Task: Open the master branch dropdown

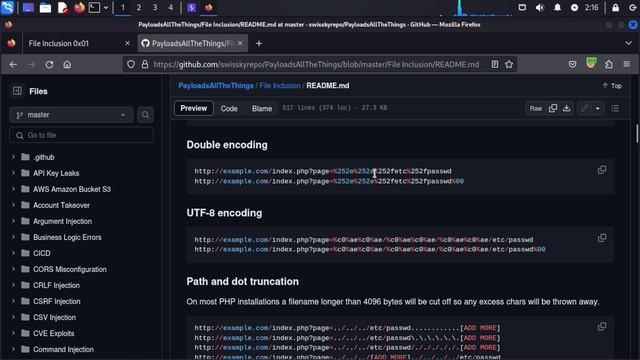Action: [71, 115]
